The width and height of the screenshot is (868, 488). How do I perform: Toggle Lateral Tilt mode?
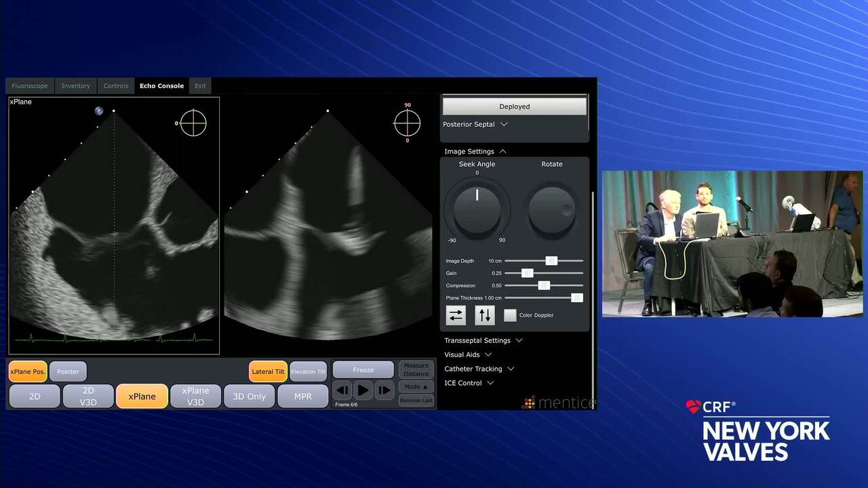click(268, 371)
